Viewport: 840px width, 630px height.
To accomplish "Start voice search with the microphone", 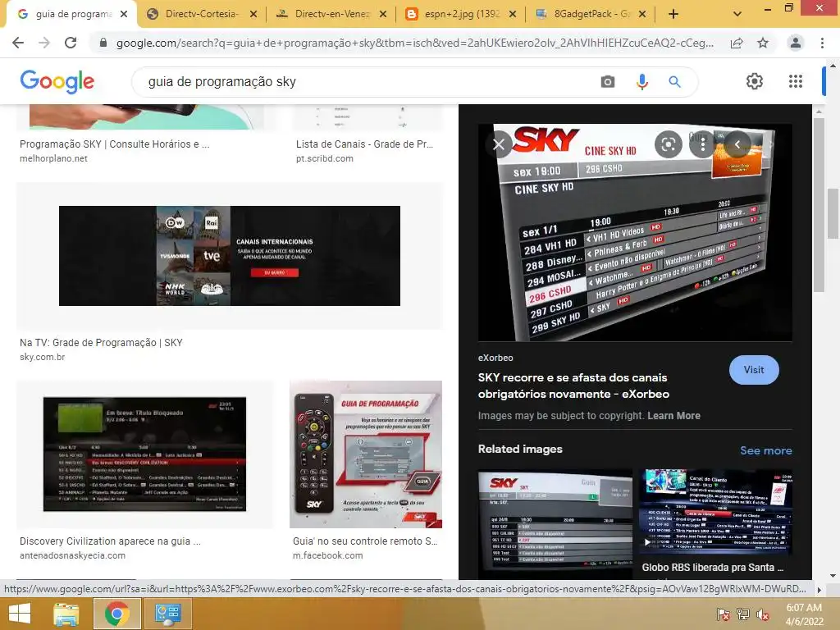I will [x=641, y=81].
